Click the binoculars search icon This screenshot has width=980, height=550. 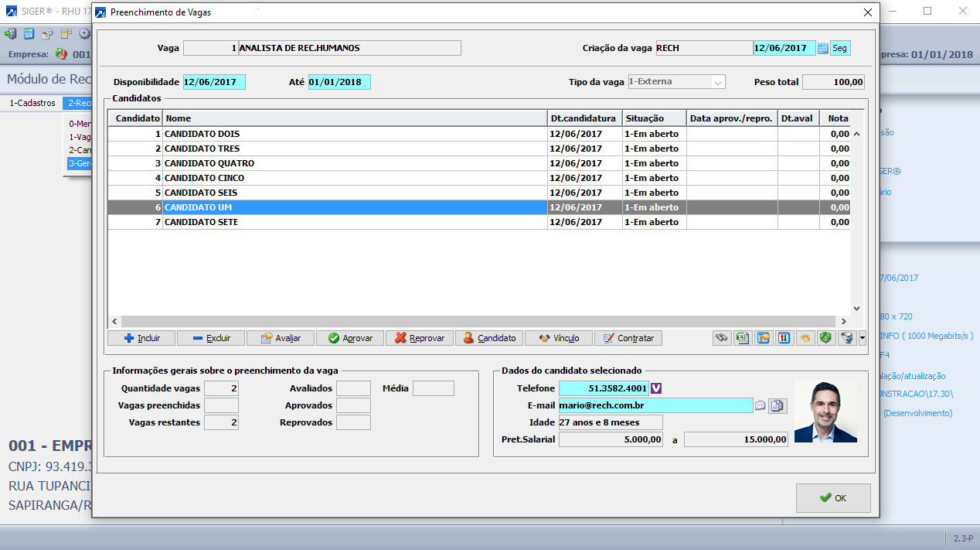(x=722, y=338)
